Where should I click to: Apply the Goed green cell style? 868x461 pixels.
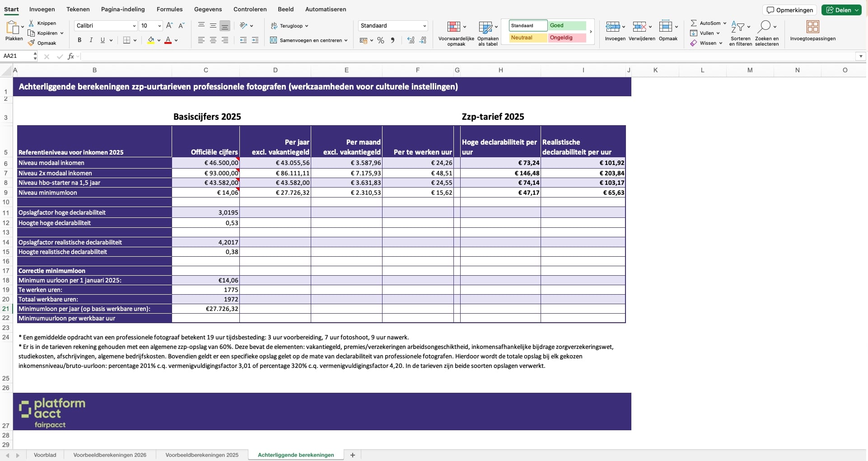[567, 26]
